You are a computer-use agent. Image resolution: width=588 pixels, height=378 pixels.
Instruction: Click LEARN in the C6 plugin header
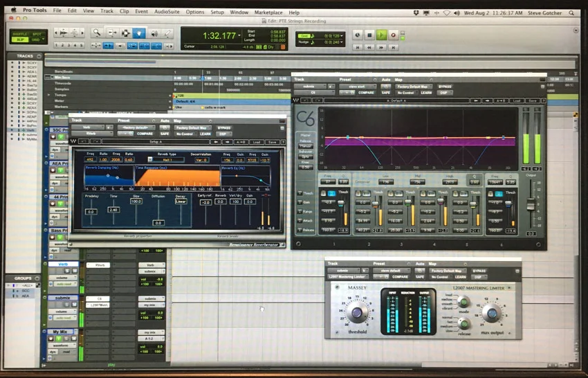[426, 93]
